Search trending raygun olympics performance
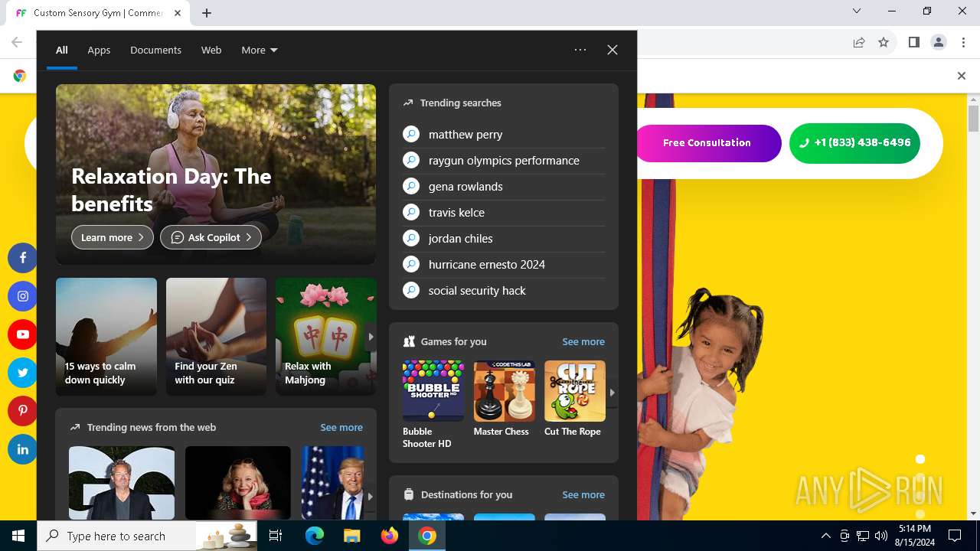 click(504, 160)
